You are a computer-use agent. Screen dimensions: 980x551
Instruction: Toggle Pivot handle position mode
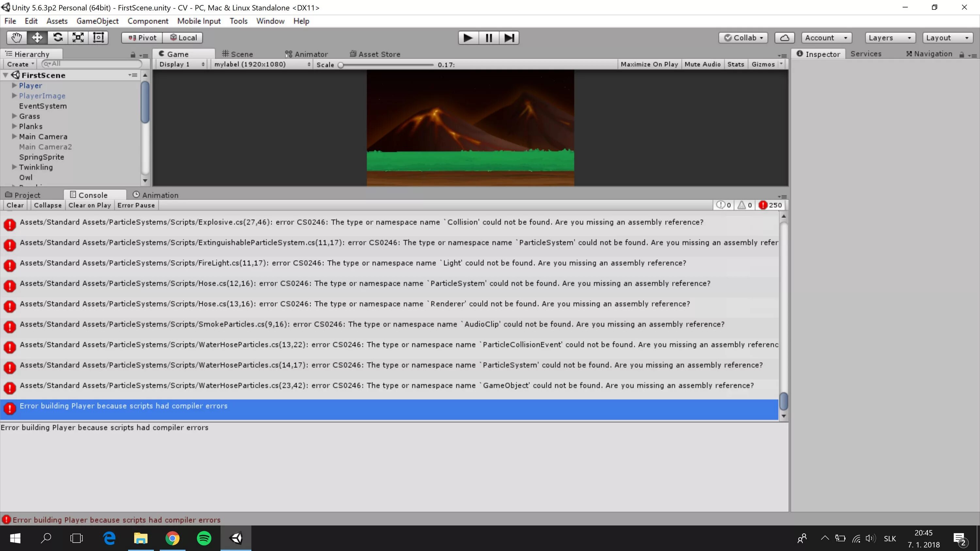point(142,38)
